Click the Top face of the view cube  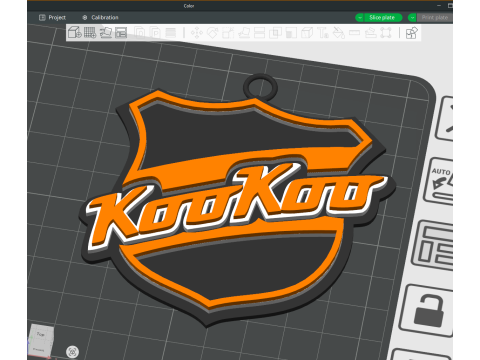[40, 334]
